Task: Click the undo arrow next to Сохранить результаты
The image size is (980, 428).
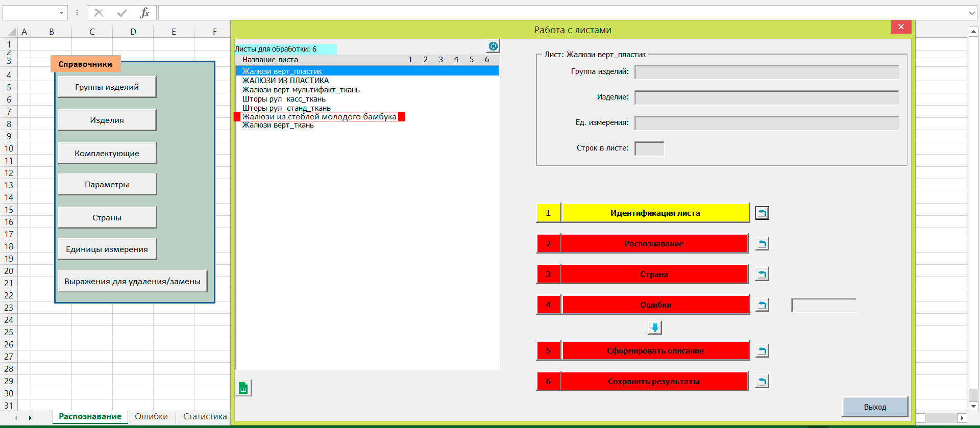Action: pos(762,381)
